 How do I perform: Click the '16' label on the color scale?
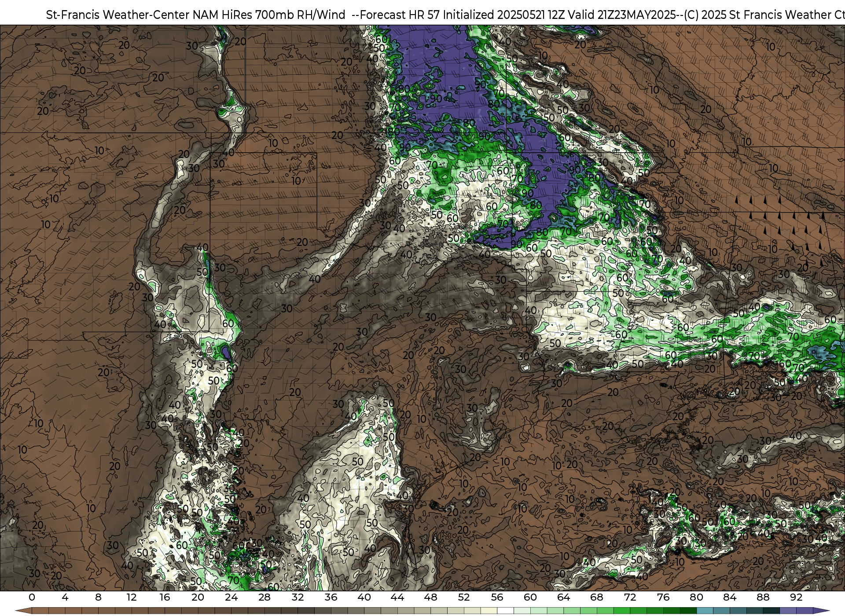click(x=165, y=598)
